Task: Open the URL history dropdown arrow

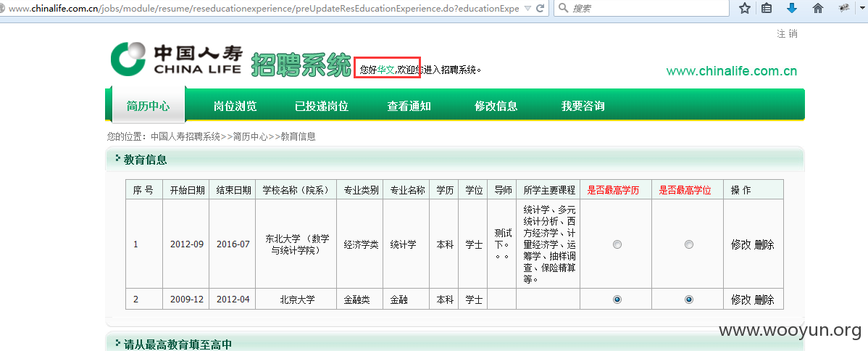Action: [527, 8]
